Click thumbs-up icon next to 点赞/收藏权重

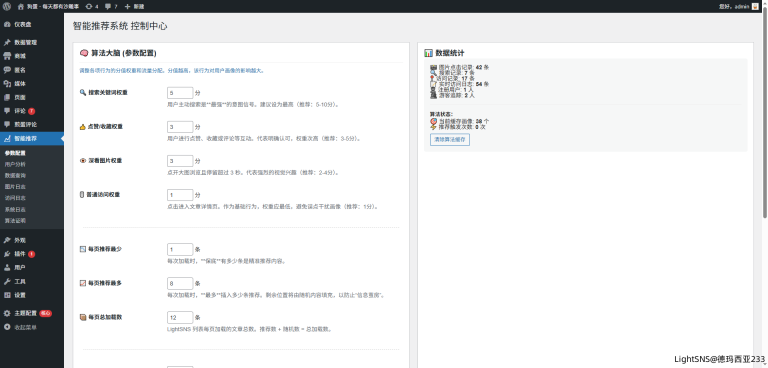point(83,127)
